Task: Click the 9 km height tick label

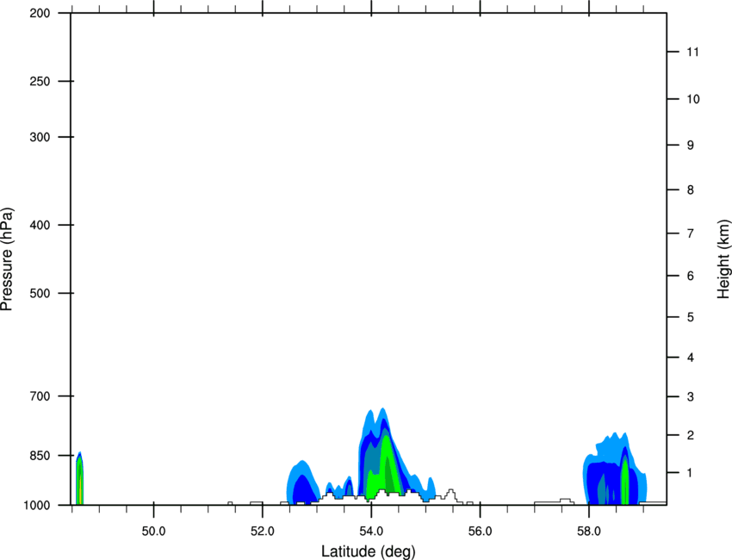Action: (690, 146)
